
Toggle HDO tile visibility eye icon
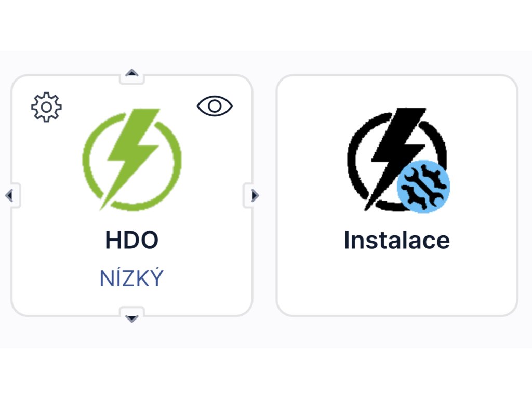tap(215, 106)
